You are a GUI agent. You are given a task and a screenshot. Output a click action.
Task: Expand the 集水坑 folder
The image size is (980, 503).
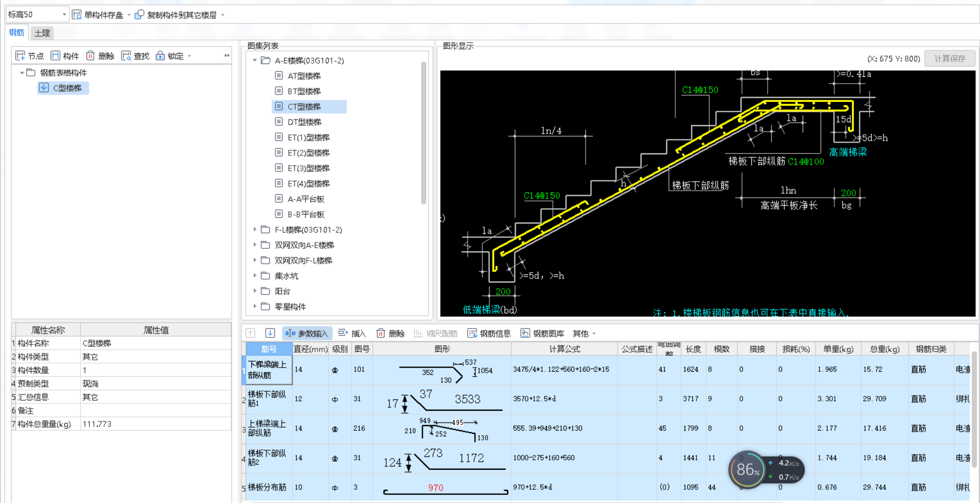pyautogui.click(x=255, y=276)
